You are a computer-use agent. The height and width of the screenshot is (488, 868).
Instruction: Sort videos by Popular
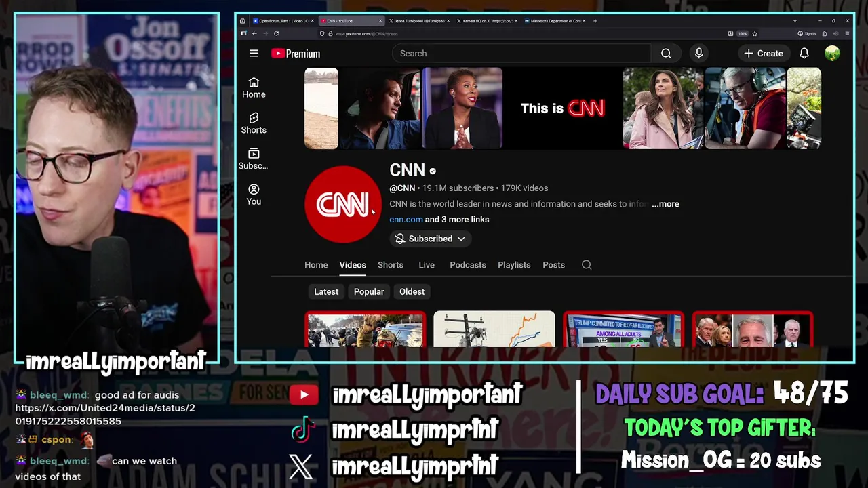(x=369, y=291)
